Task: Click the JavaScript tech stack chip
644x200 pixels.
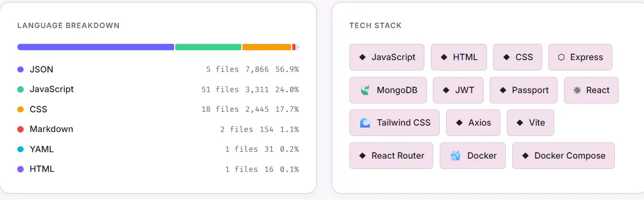Action: (387, 57)
